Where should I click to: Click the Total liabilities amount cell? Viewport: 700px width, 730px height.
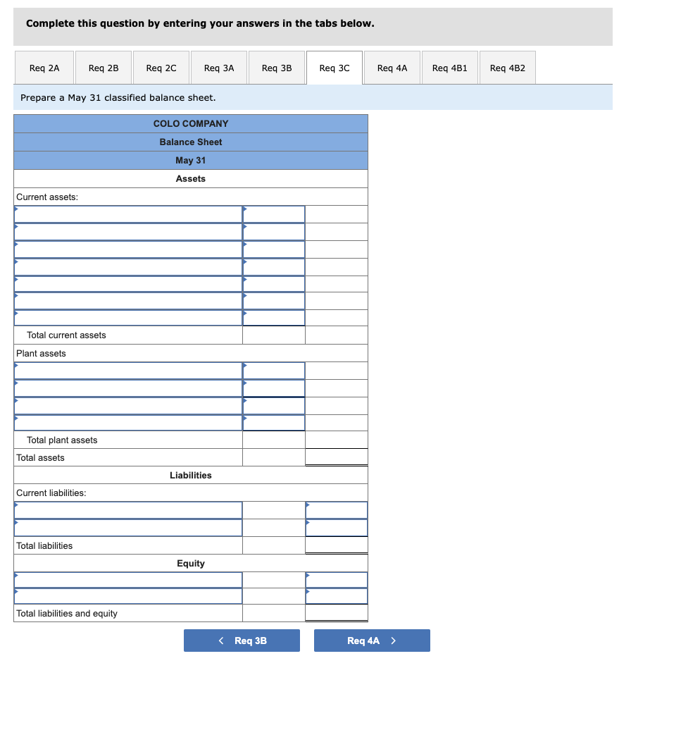336,545
